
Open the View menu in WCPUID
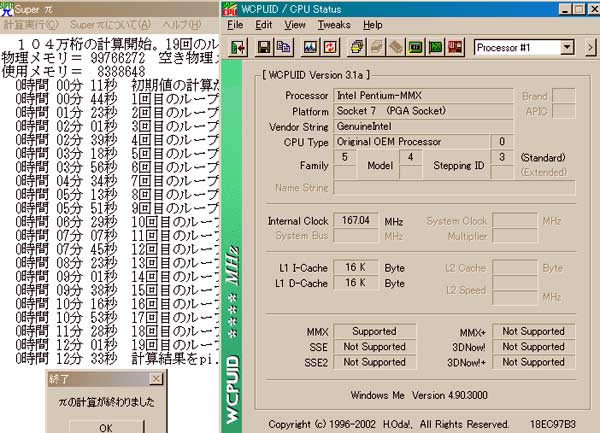pos(295,25)
